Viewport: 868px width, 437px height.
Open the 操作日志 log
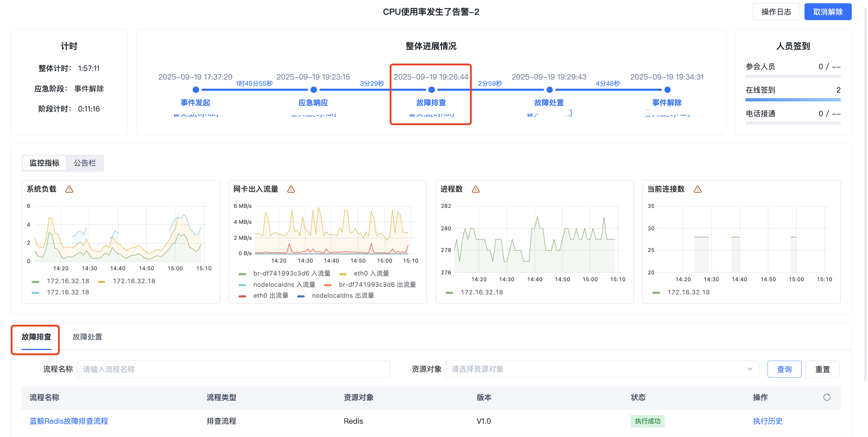click(776, 12)
